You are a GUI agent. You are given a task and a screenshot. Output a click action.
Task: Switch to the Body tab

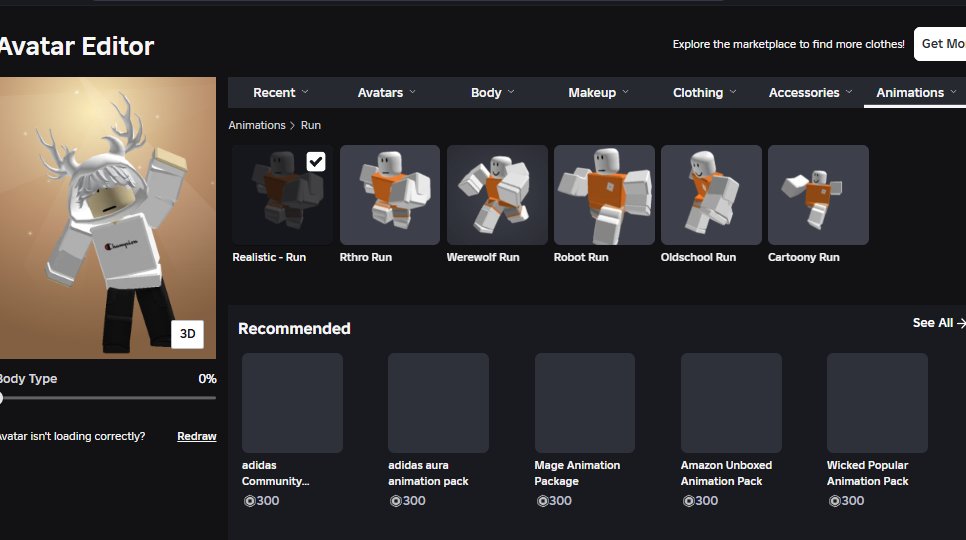tap(492, 92)
